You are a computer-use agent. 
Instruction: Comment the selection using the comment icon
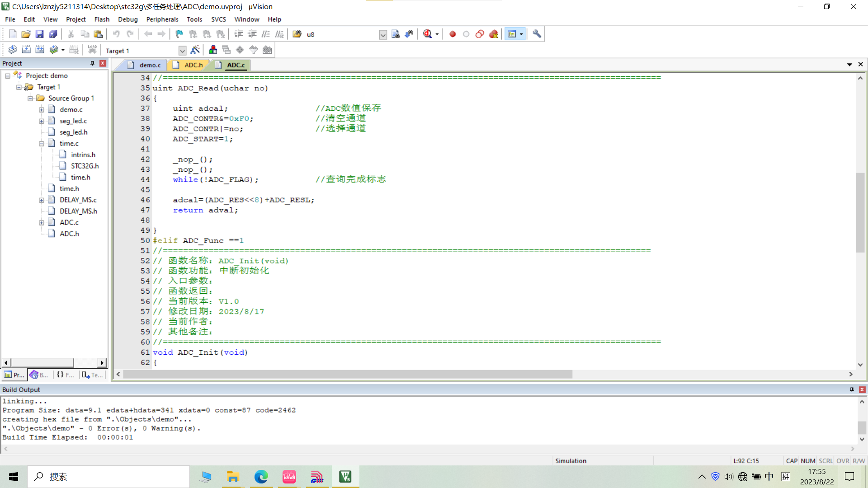click(266, 34)
